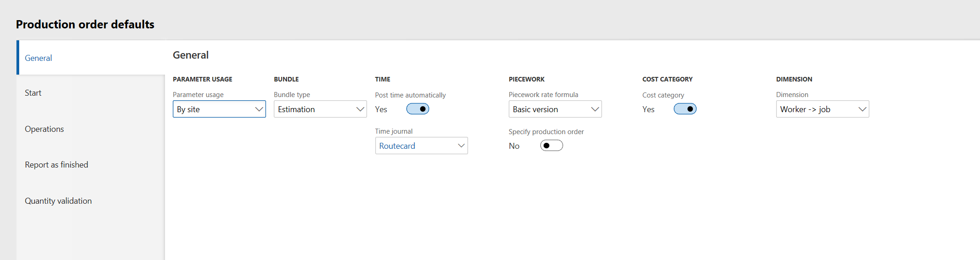Click the Bundle type chevron arrow
Screen dimensions: 980x260
click(360, 109)
